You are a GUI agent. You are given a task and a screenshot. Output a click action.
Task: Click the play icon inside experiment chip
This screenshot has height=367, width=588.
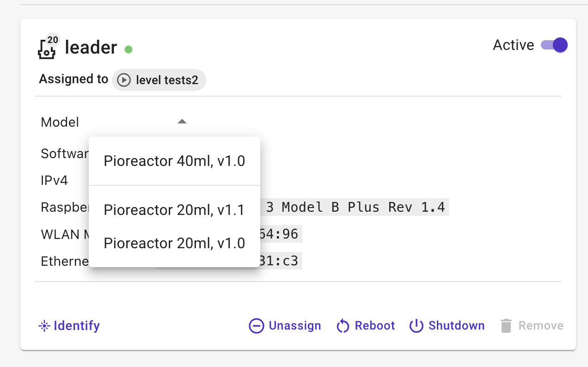(x=124, y=80)
